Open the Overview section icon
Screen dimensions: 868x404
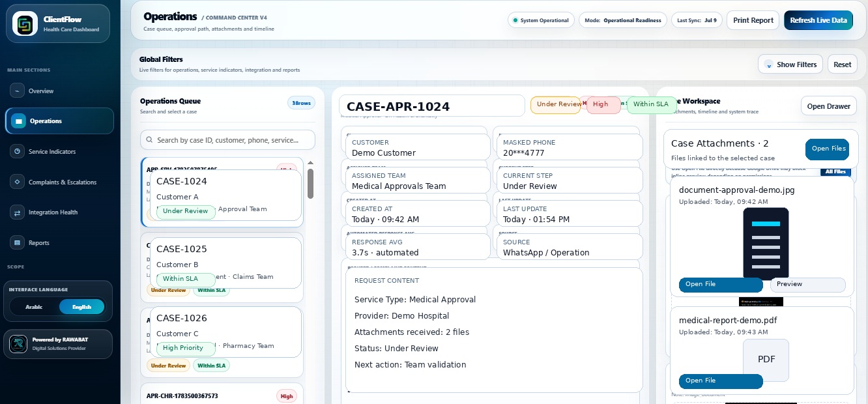(x=18, y=91)
